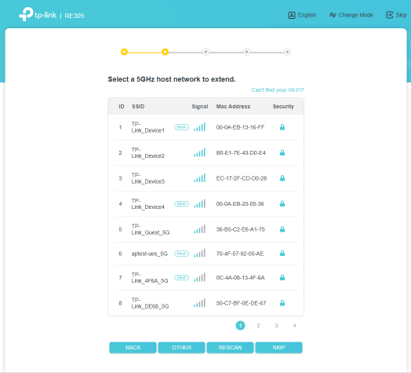411x373 pixels.
Task: Click Change Mode in the header
Action: pyautogui.click(x=351, y=15)
